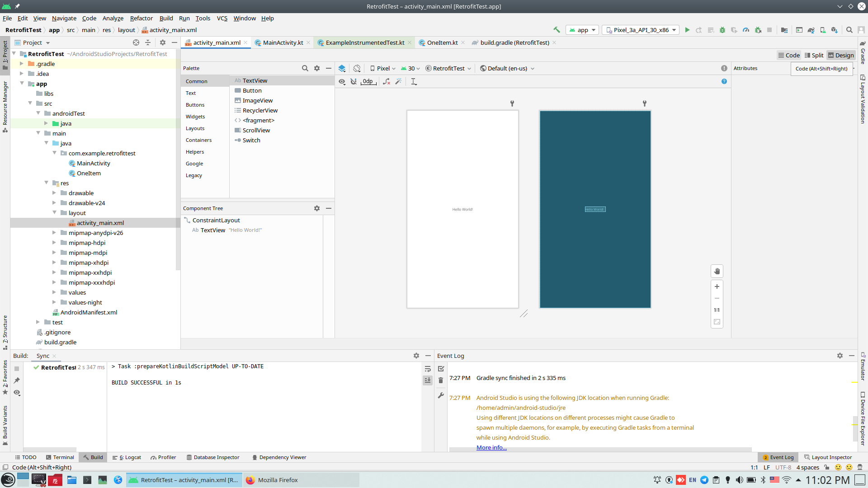This screenshot has height=488, width=868.
Task: Click the Run app play icon
Action: 687,30
